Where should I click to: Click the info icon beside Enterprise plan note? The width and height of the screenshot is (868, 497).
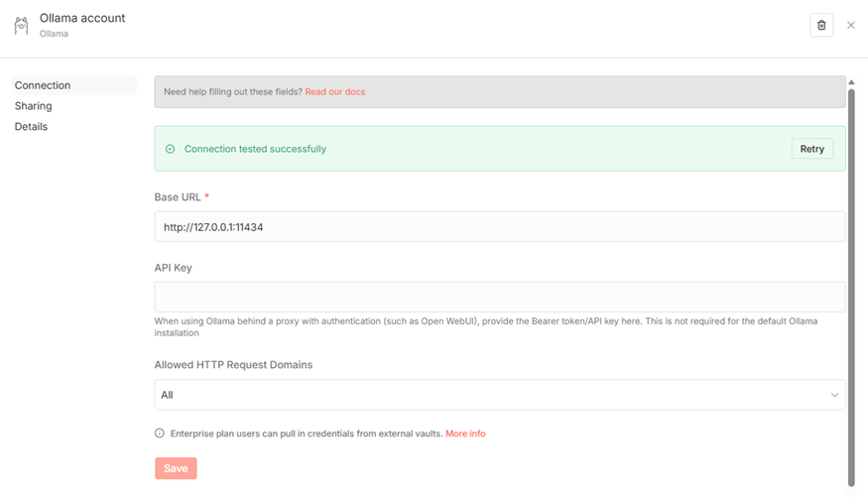(160, 434)
